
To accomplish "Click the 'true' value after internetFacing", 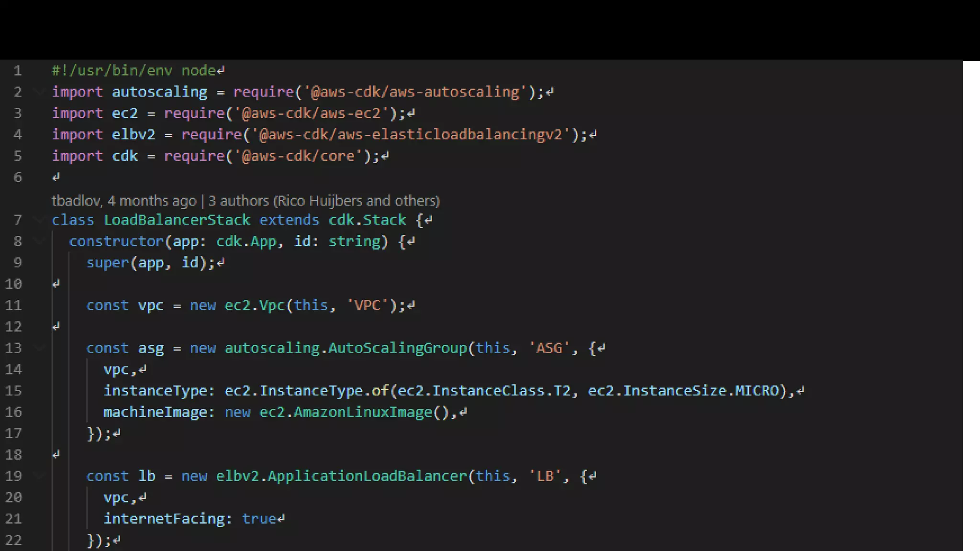I will click(259, 518).
